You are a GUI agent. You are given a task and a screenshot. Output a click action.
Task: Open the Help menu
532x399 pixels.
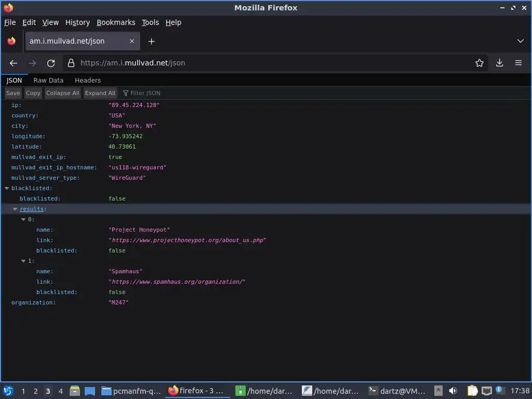(174, 22)
